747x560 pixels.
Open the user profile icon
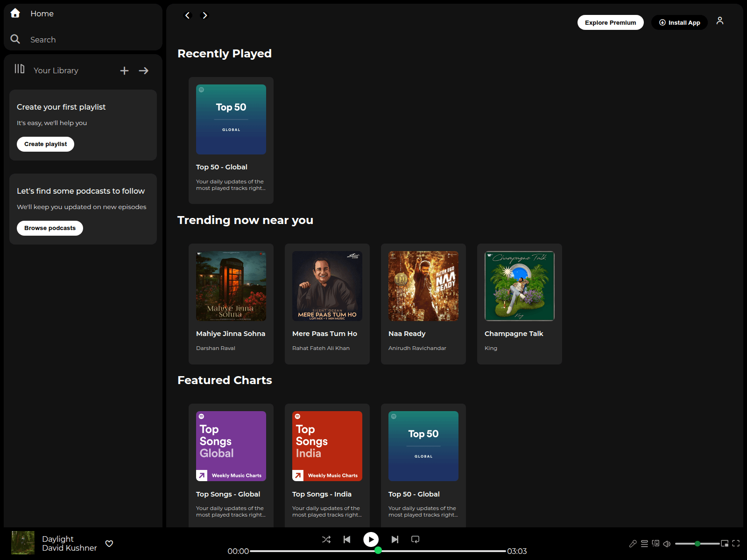(720, 21)
